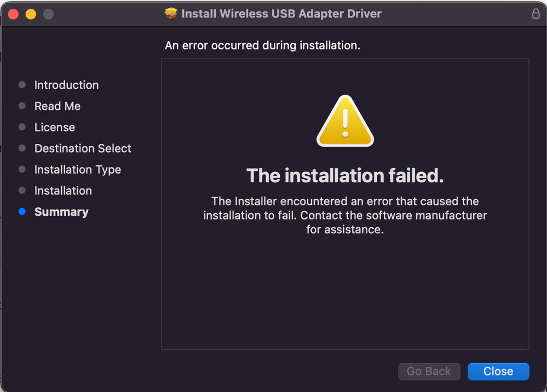547x392 pixels.
Task: Click the yellow minimize window button
Action: pyautogui.click(x=31, y=14)
